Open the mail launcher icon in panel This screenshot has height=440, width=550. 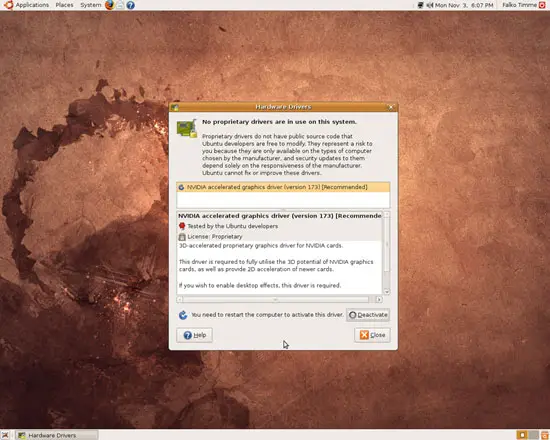[120, 5]
